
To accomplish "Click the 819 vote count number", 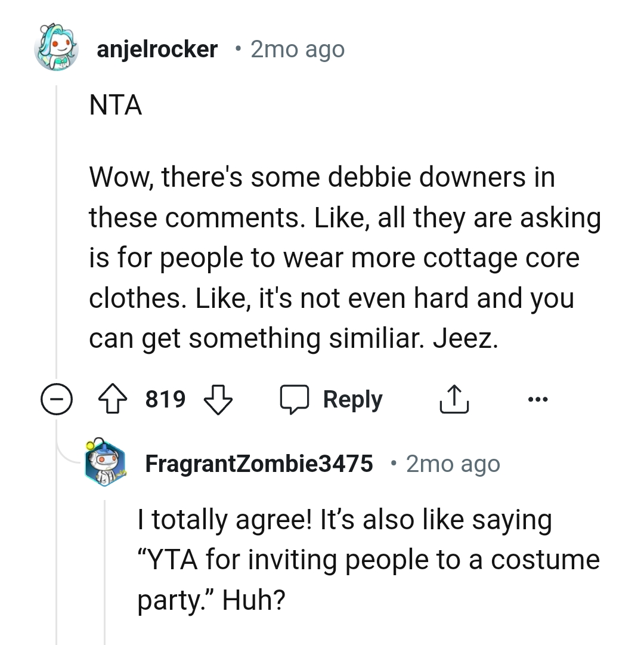I will pos(165,399).
